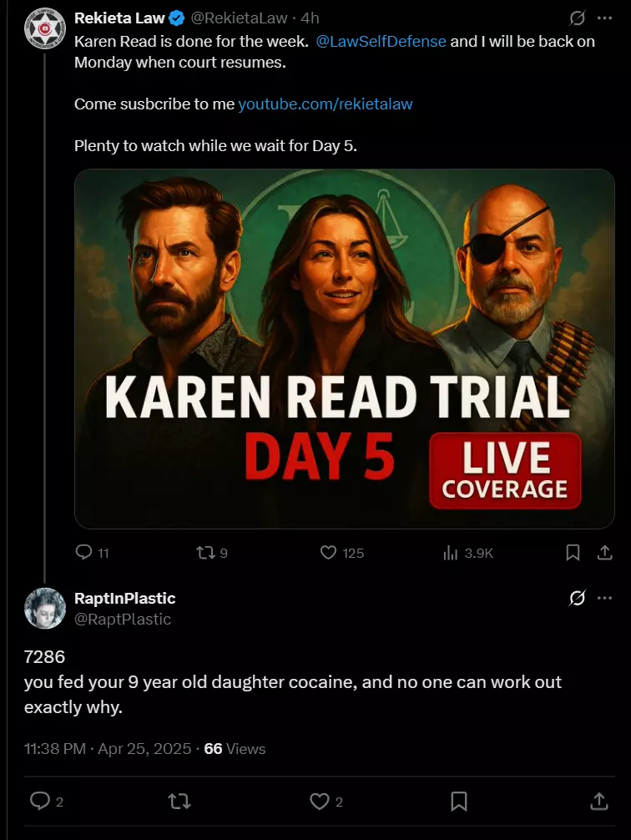
Task: Open more options on RaptInPlastic reply
Action: click(x=605, y=598)
